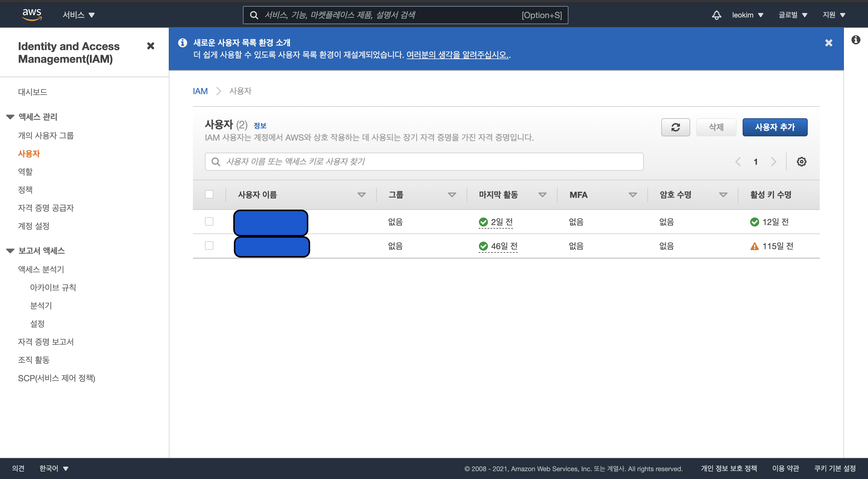
Task: Open 개의 사용자 그룹 in sidebar
Action: pos(46,135)
